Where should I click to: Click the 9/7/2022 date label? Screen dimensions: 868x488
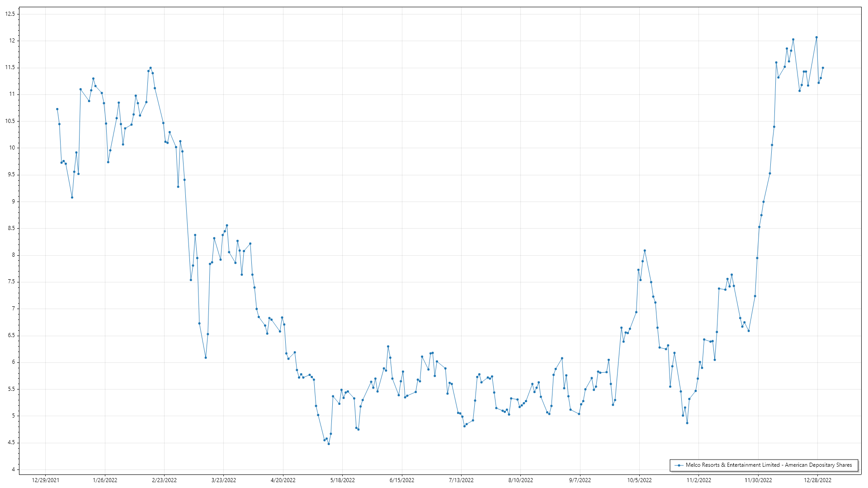click(580, 480)
